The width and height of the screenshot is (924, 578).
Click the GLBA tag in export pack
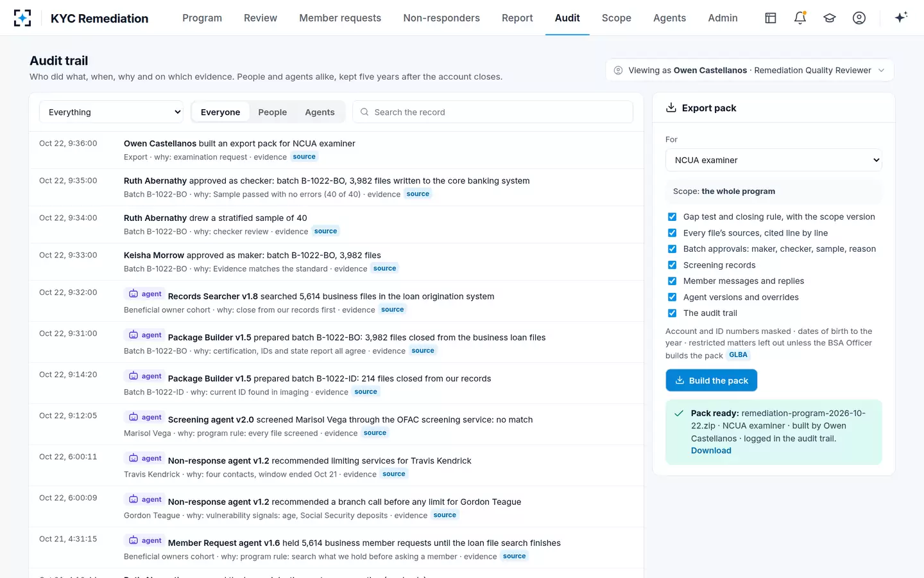pos(738,355)
